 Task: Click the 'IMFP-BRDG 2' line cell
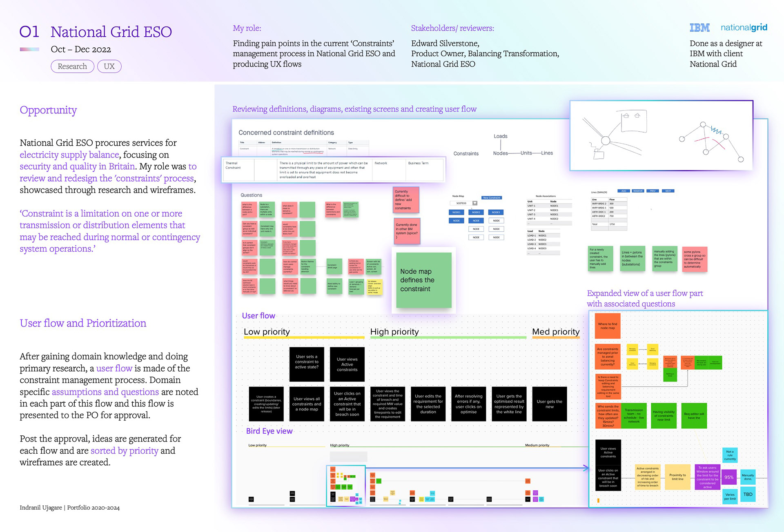tap(599, 204)
